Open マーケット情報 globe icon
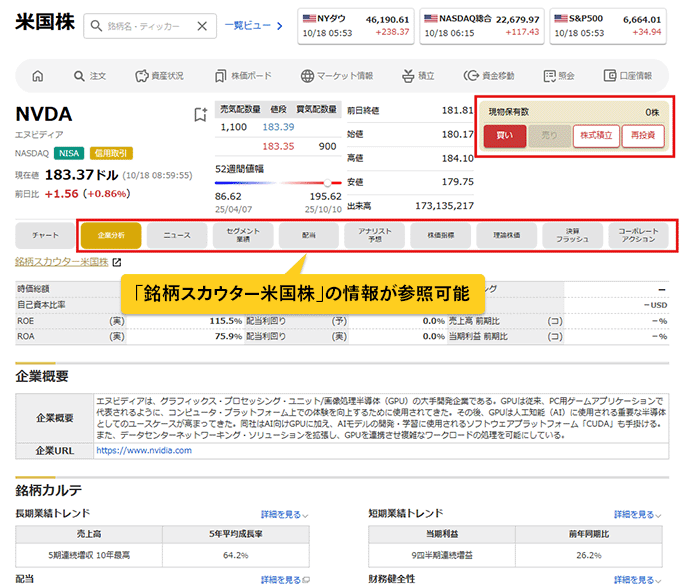 point(308,76)
